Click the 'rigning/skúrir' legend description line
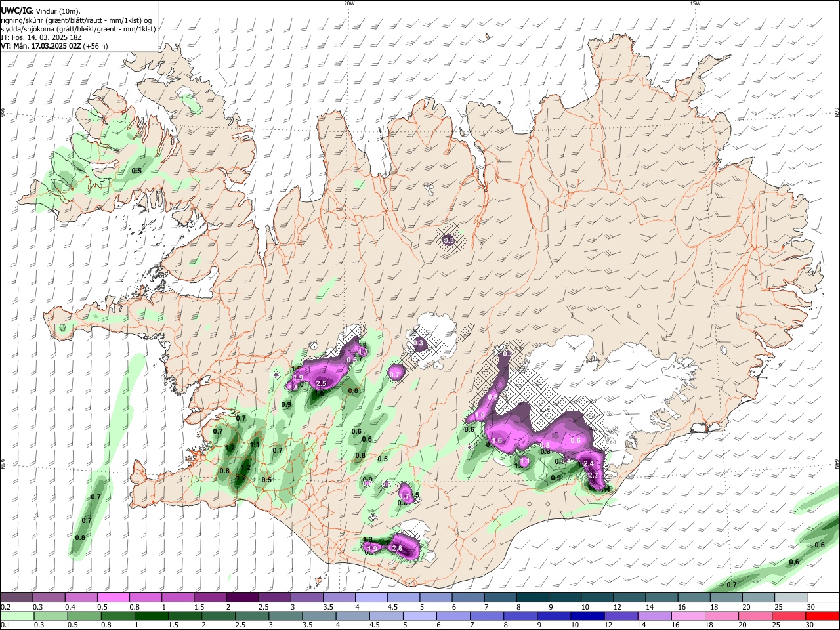Image resolution: width=840 pixels, height=630 pixels. (x=76, y=20)
